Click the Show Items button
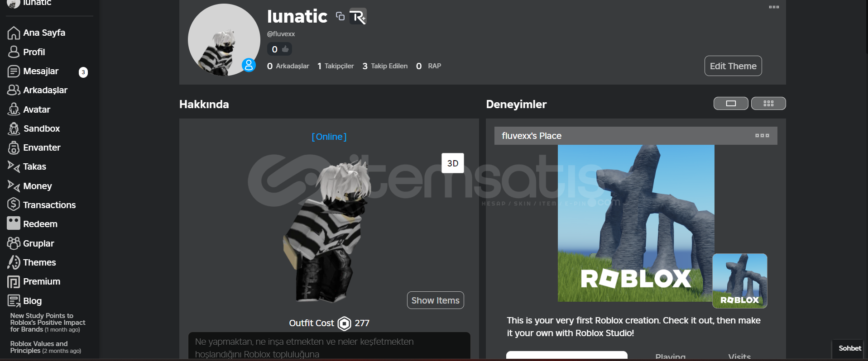Screen dimensions: 868x361 click(436, 300)
